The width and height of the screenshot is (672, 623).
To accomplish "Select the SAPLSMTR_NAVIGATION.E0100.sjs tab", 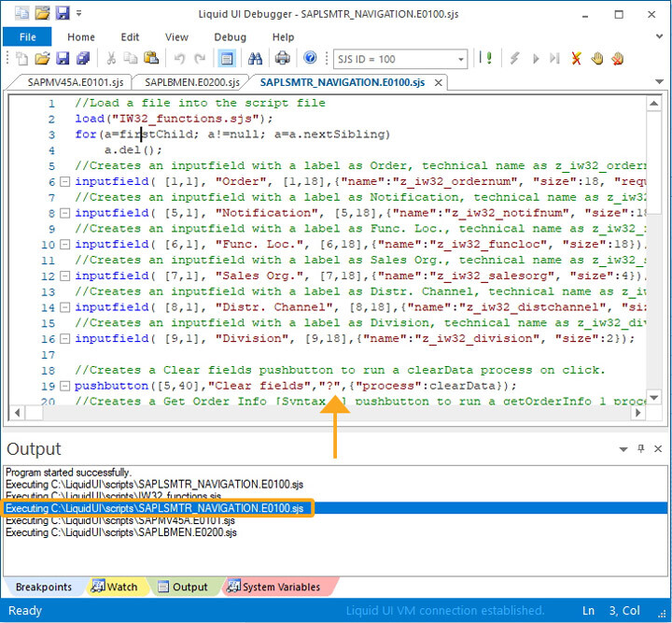I will [342, 82].
